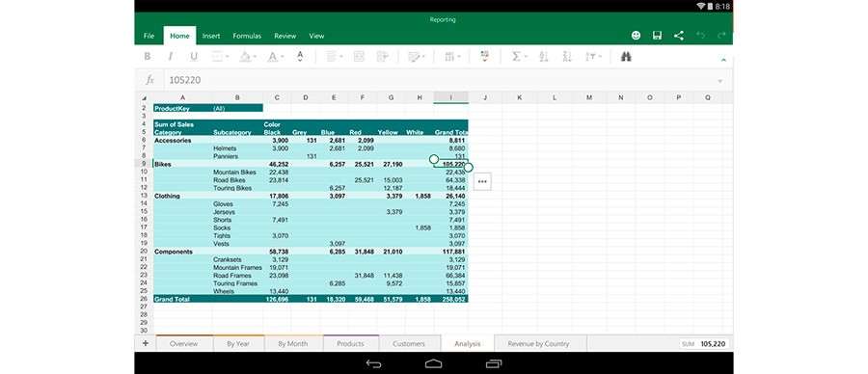
Task: Open the File menu
Action: pos(149,36)
